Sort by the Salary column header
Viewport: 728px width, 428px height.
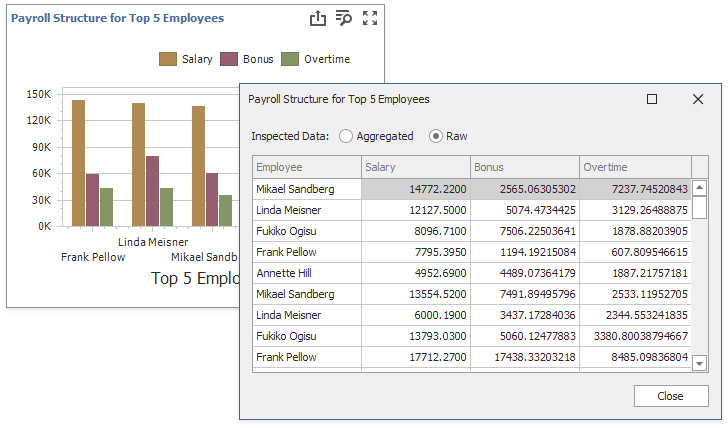pos(415,167)
